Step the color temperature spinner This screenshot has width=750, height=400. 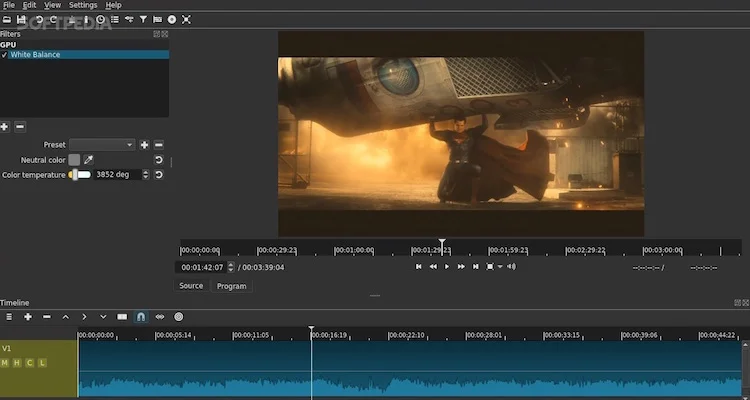146,175
